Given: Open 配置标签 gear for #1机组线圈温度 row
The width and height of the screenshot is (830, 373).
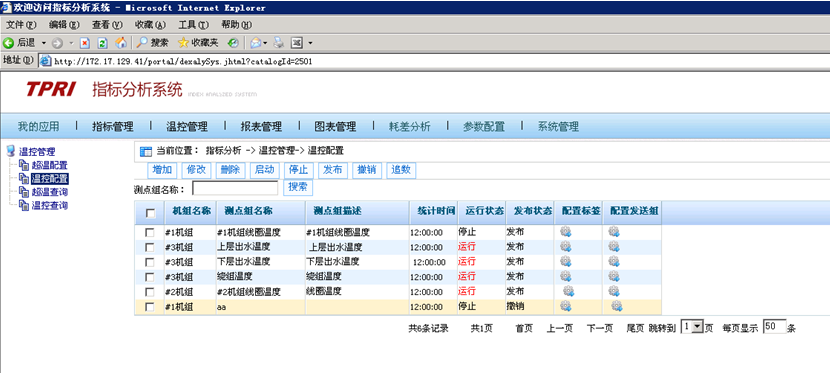Looking at the screenshot, I should (x=566, y=231).
